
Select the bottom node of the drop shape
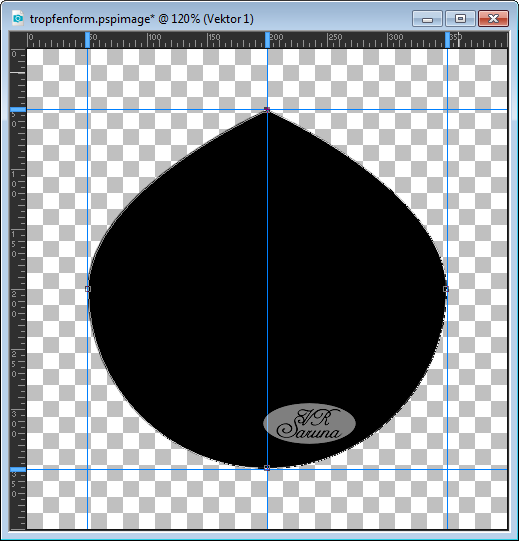coord(267,468)
